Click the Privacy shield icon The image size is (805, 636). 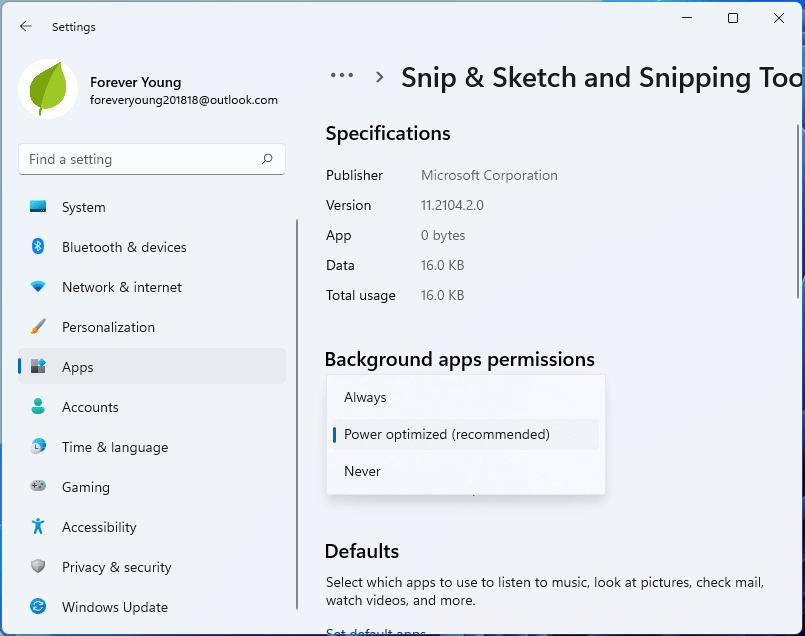click(x=38, y=566)
